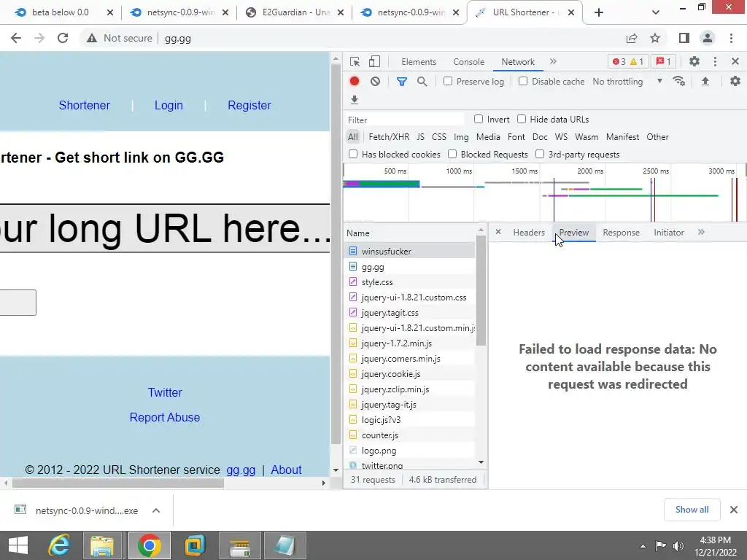Enable Disable cache checkbox
The image size is (747, 560).
(x=523, y=81)
